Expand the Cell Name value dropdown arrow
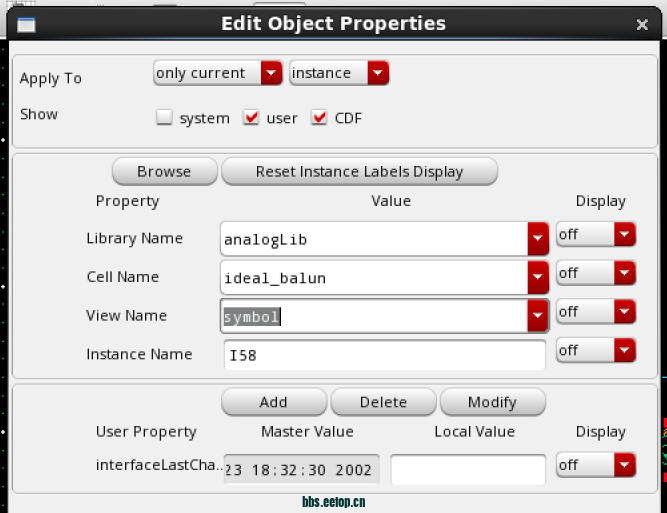The width and height of the screenshot is (667, 513). pos(538,277)
